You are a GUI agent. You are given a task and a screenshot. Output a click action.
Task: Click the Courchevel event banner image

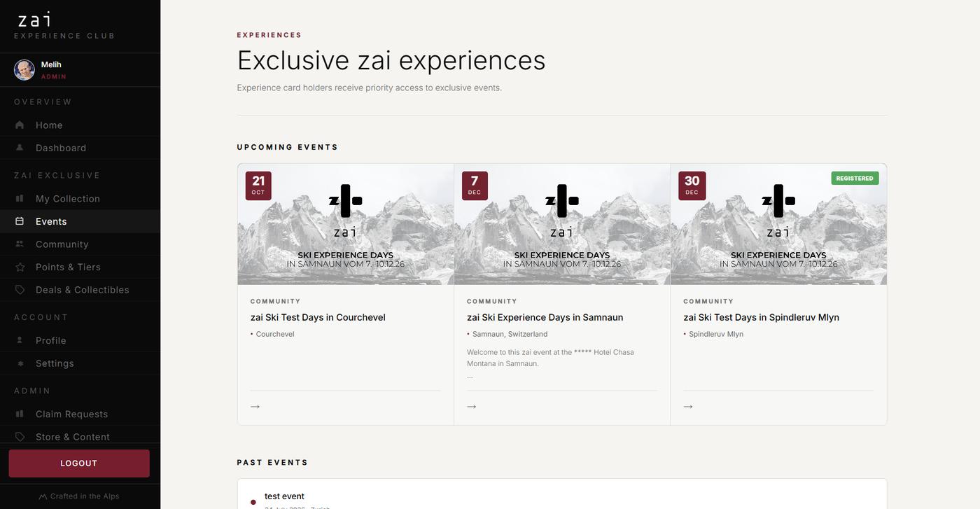click(x=346, y=224)
